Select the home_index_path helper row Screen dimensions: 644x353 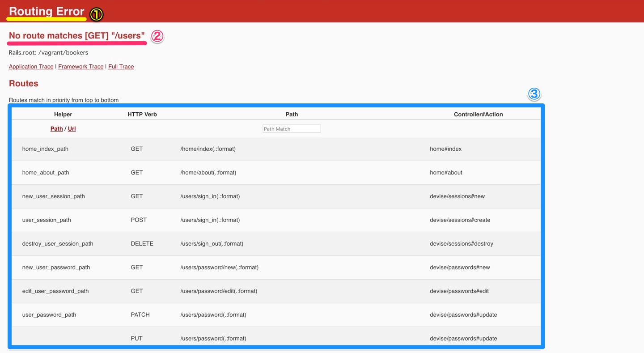(45, 149)
